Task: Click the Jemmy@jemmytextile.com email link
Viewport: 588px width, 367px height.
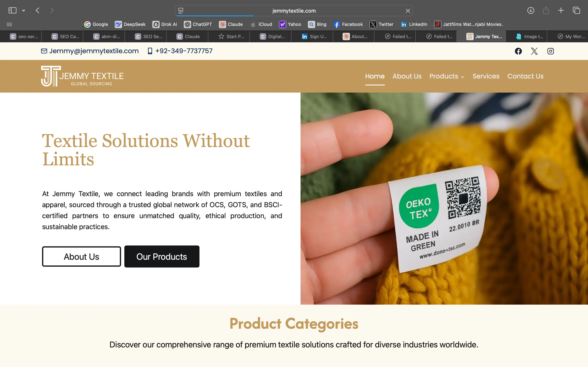Action: click(x=94, y=51)
